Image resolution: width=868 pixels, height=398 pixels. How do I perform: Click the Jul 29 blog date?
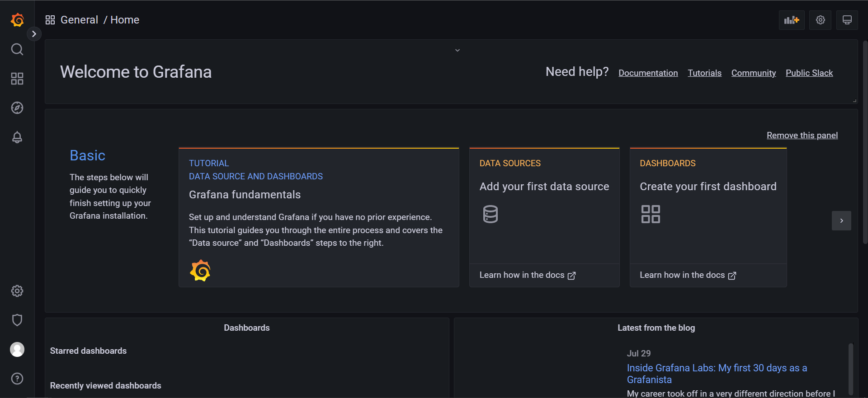point(639,353)
